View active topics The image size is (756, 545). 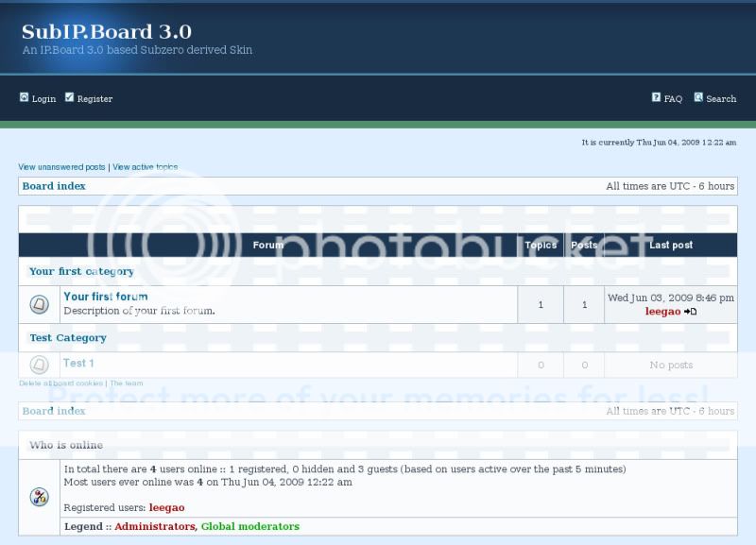point(145,167)
